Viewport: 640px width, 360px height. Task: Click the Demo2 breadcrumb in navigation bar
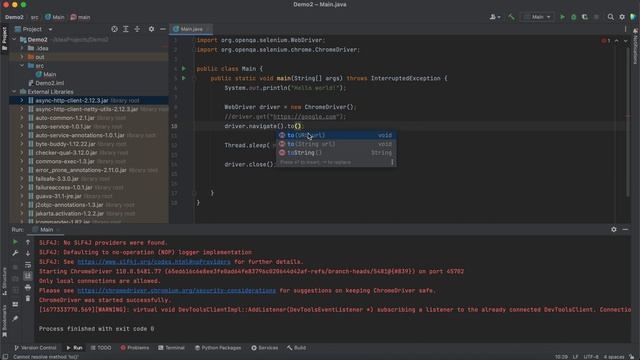coord(14,17)
